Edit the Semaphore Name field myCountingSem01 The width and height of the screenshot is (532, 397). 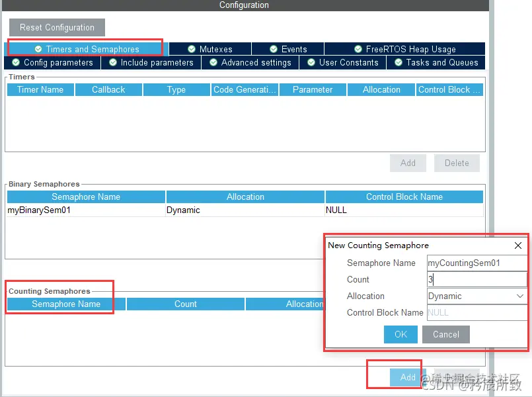point(477,263)
